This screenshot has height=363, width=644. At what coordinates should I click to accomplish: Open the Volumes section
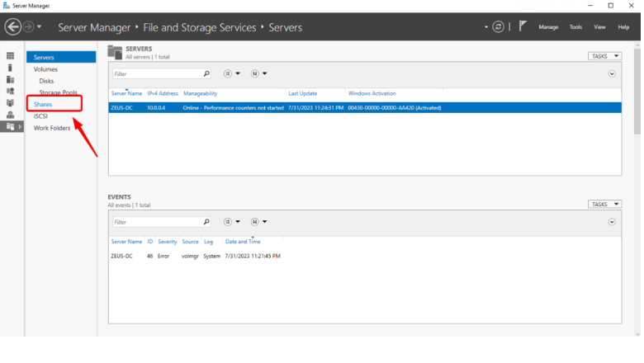point(45,69)
